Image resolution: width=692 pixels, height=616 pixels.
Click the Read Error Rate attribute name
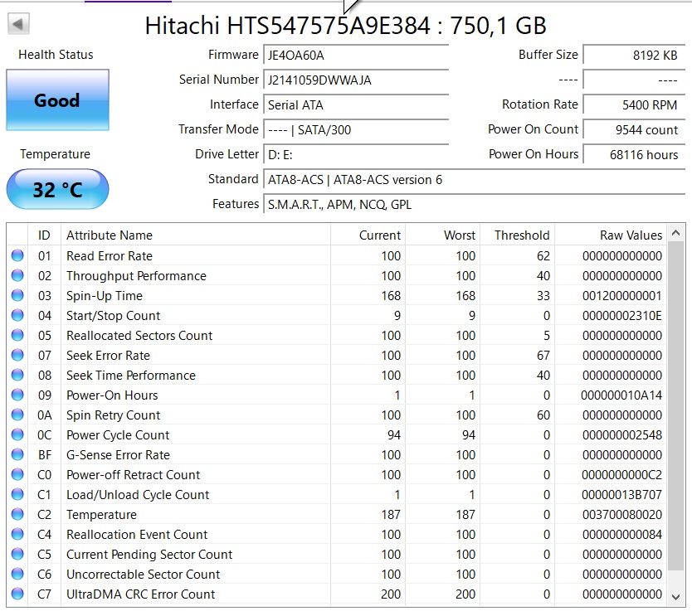[x=110, y=255]
